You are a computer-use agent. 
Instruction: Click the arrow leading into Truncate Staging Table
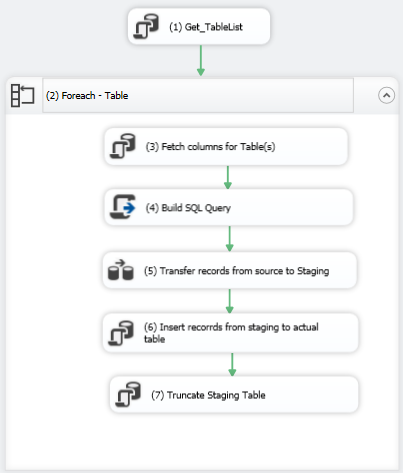pos(232,365)
